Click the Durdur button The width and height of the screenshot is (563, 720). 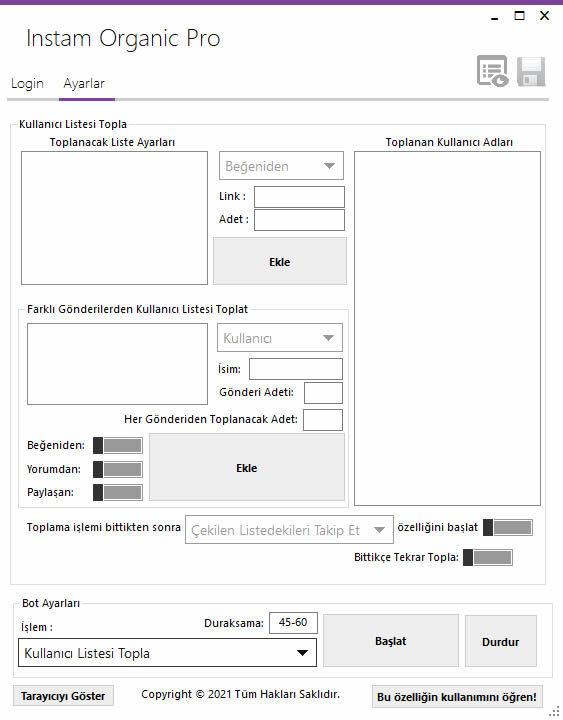click(501, 641)
